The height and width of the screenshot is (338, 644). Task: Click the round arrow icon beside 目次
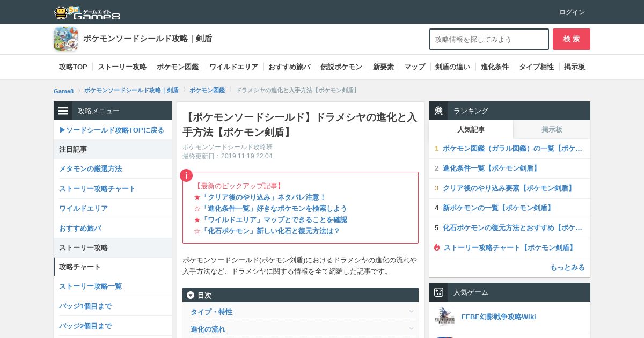click(x=191, y=295)
